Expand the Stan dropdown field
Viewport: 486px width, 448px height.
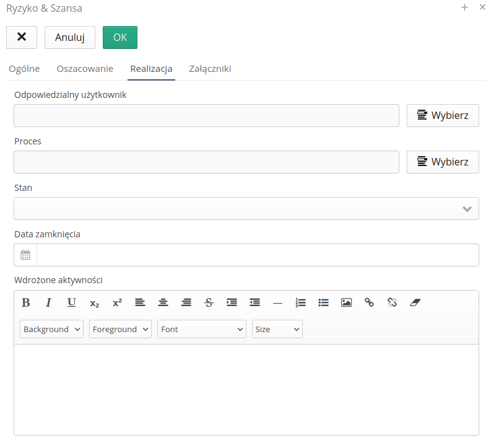246,208
